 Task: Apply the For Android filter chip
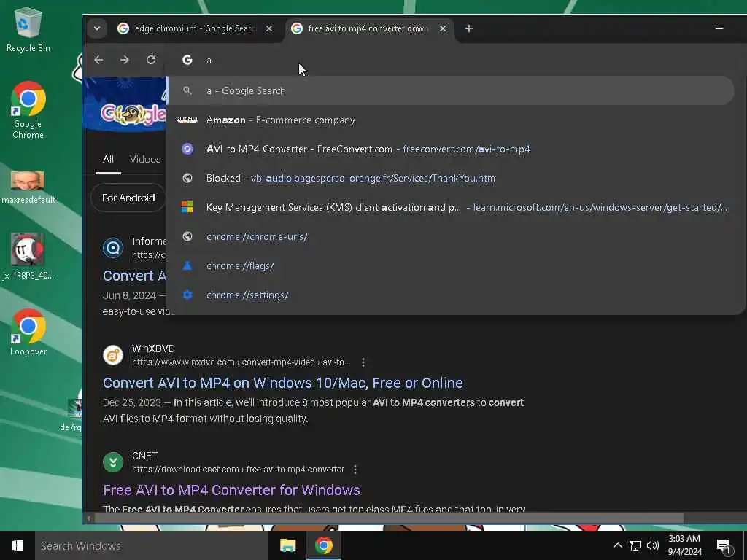(x=128, y=198)
